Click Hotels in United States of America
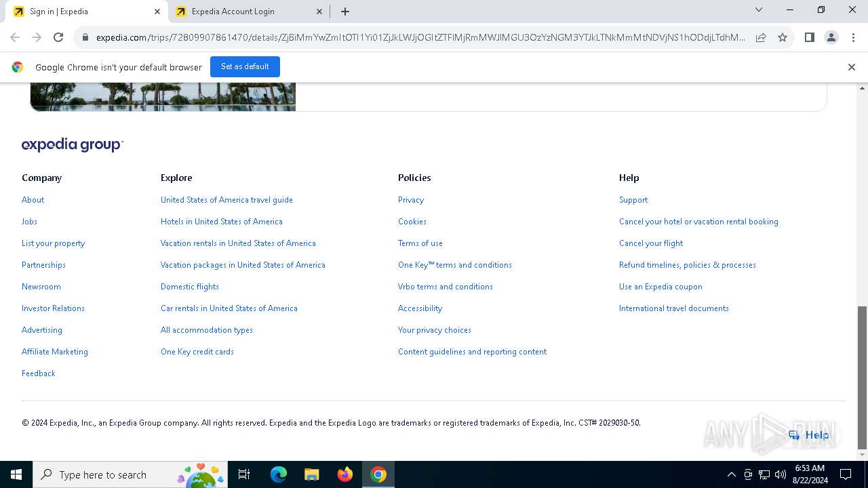Image resolution: width=868 pixels, height=488 pixels. point(222,222)
